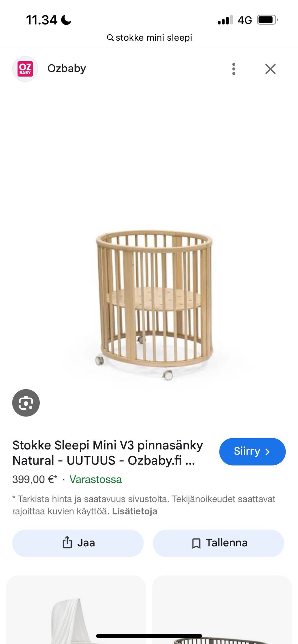The height and width of the screenshot is (644, 298).
Task: Close the Ozbaby image preview
Action: pyautogui.click(x=270, y=69)
